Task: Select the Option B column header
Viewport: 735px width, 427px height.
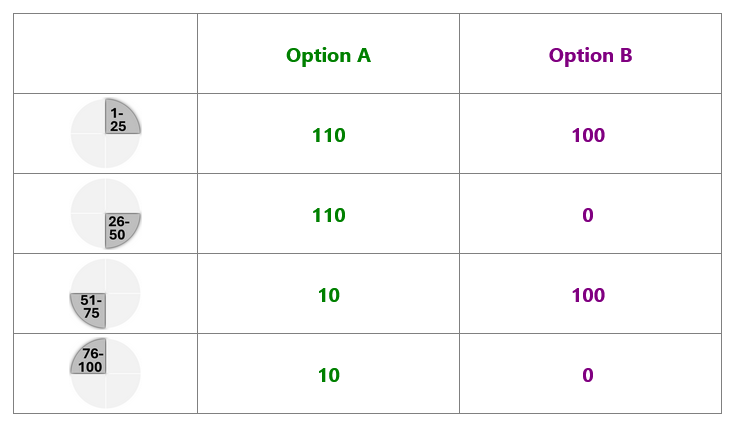Action: coord(591,55)
